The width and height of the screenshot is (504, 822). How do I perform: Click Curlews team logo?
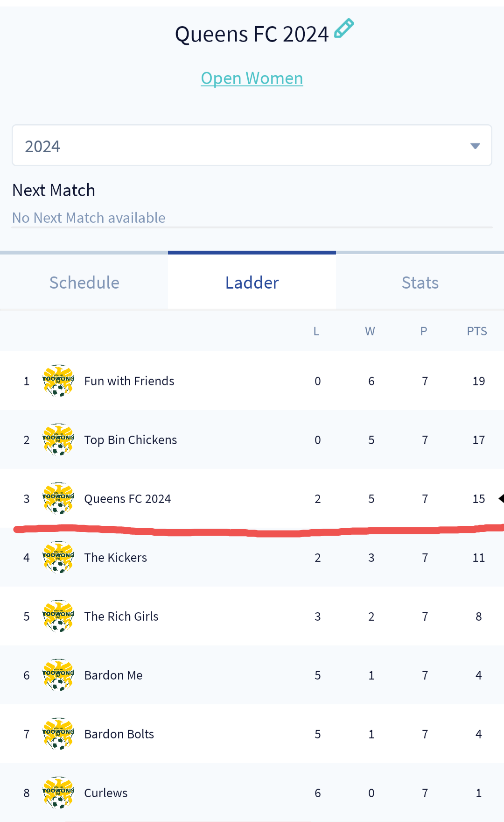[x=58, y=793]
